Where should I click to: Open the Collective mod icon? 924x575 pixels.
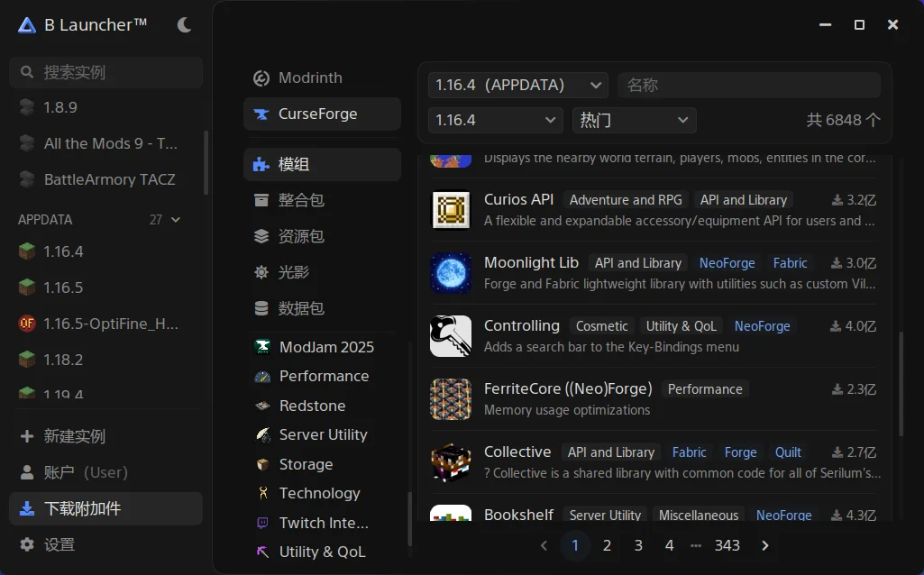tap(451, 461)
